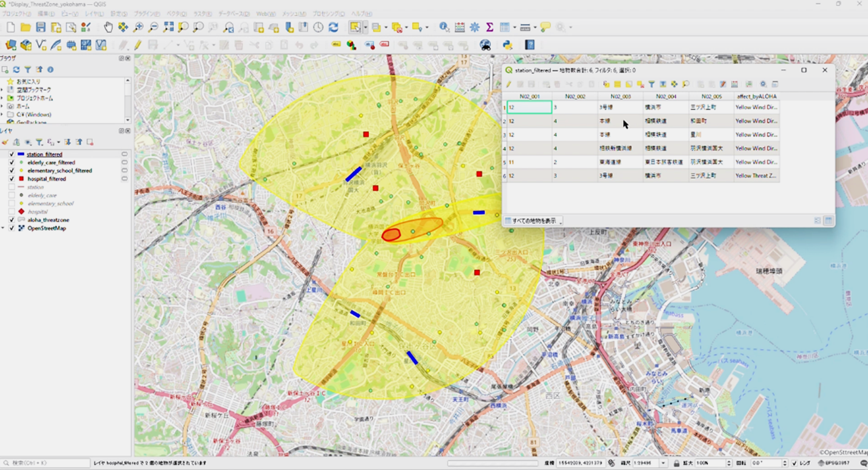Open the Statistical Summary sigma icon

(489, 27)
